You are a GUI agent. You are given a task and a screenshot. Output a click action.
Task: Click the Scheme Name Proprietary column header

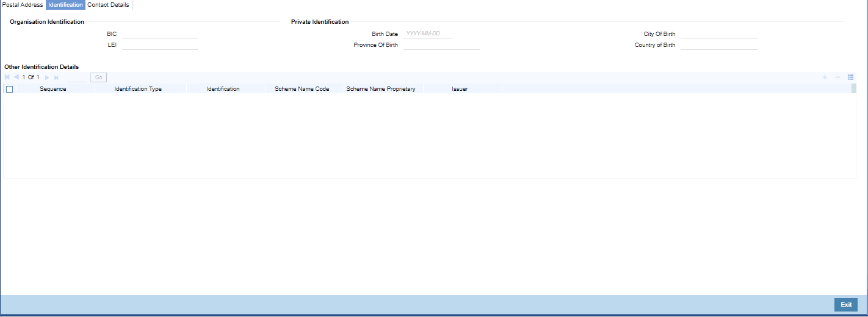[x=381, y=89]
